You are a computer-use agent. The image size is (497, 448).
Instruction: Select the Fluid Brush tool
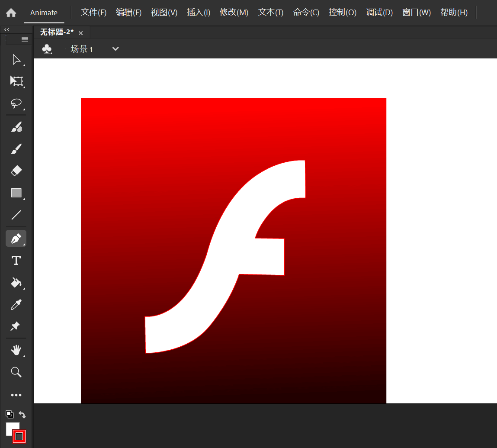tap(16, 127)
